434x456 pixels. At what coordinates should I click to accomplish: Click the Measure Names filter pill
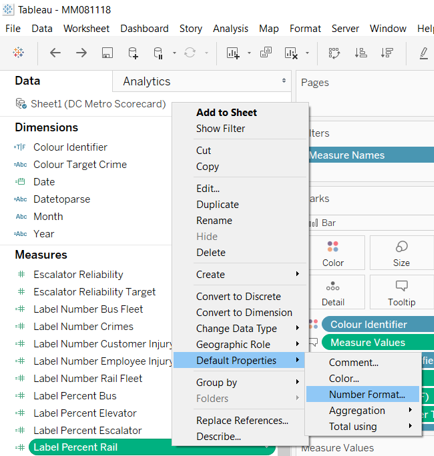click(372, 155)
